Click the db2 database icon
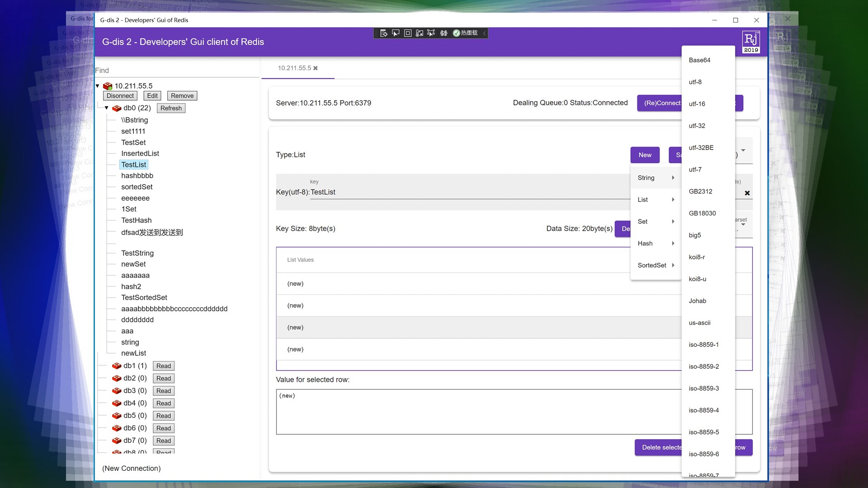 pyautogui.click(x=117, y=378)
